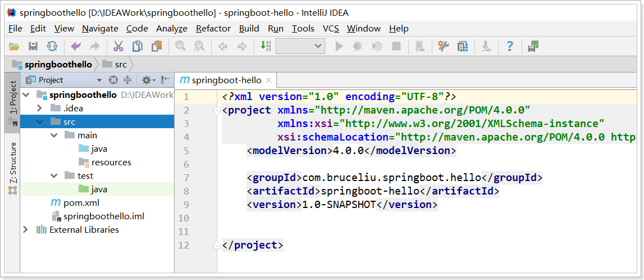Click the Replace magnifier icon
The width and height of the screenshot is (644, 280).
tap(199, 46)
